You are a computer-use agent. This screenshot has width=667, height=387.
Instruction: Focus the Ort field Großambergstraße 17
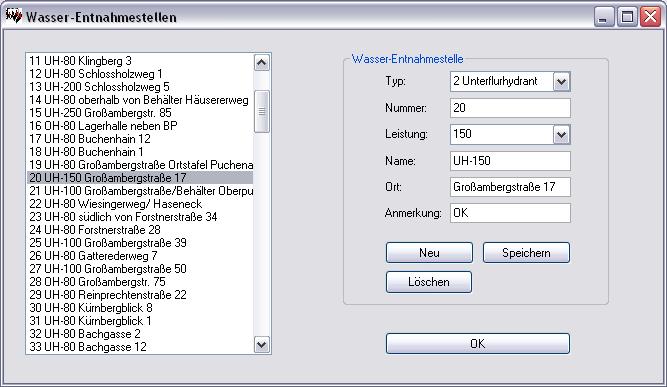(x=510, y=187)
